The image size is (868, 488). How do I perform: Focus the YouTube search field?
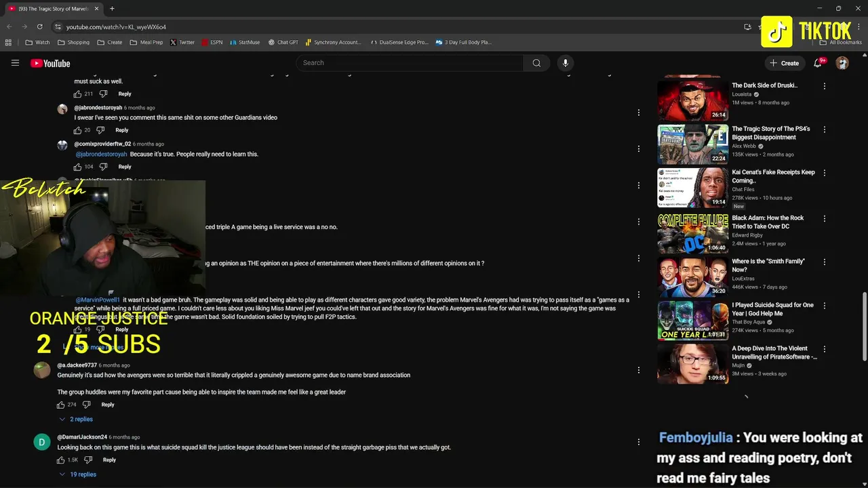(410, 63)
